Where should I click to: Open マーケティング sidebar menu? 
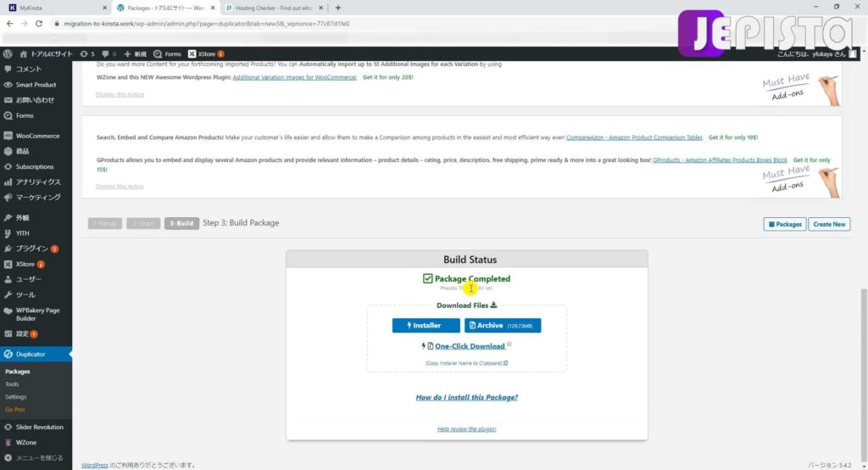point(36,198)
